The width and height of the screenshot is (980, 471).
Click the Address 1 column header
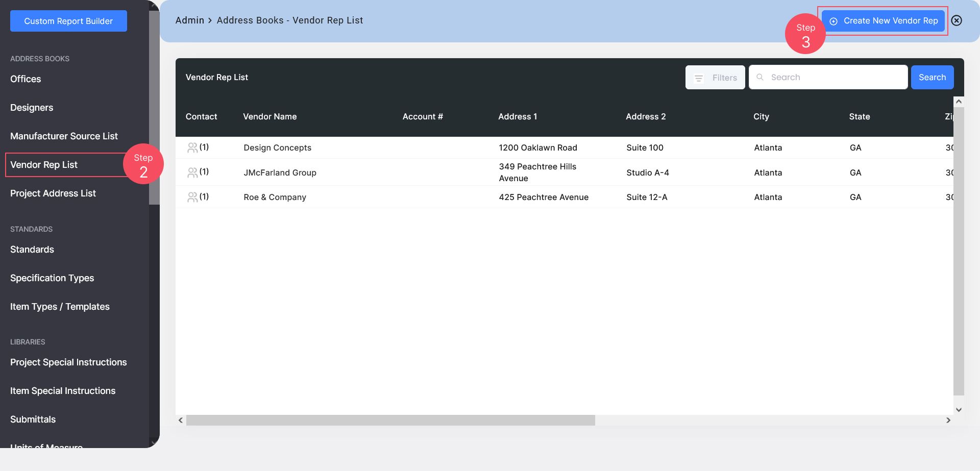pyautogui.click(x=518, y=116)
